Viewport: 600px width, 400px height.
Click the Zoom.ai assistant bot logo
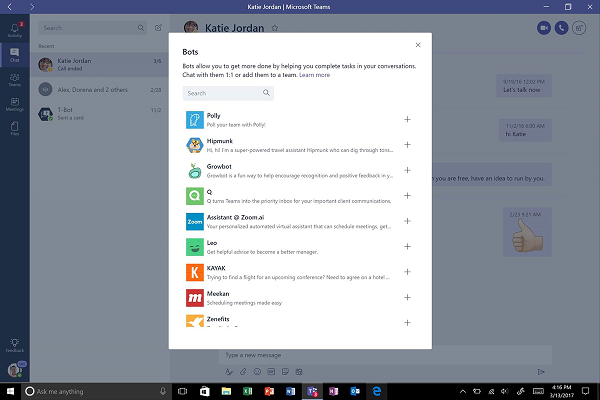click(x=194, y=221)
